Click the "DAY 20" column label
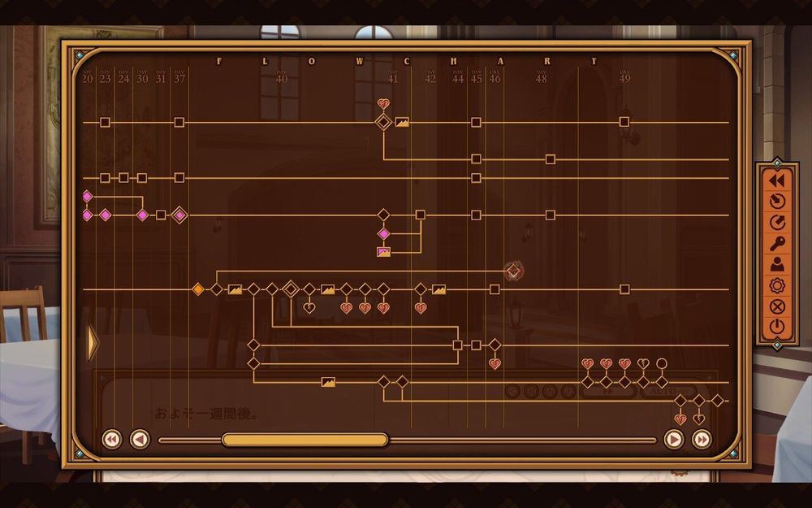This screenshot has height=508, width=812. (x=87, y=77)
